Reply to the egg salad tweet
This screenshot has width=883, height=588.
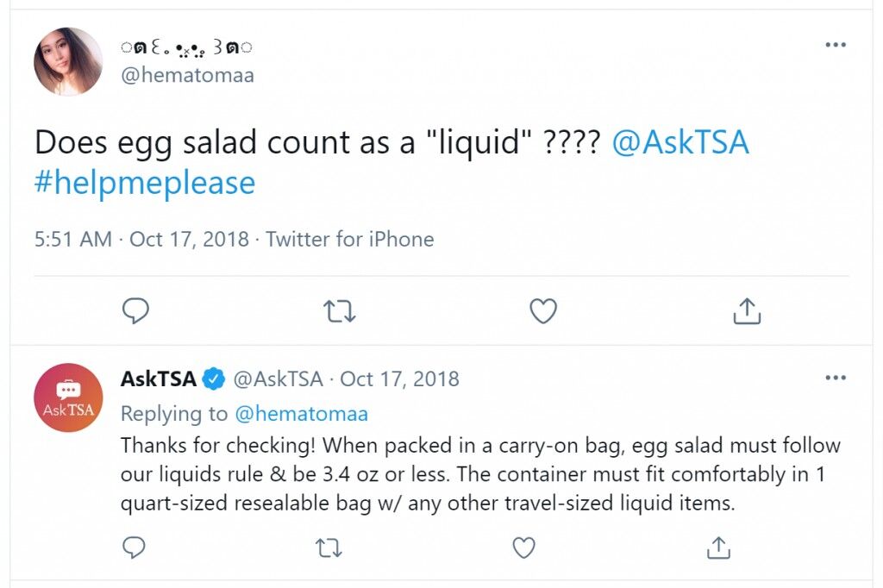pos(135,310)
